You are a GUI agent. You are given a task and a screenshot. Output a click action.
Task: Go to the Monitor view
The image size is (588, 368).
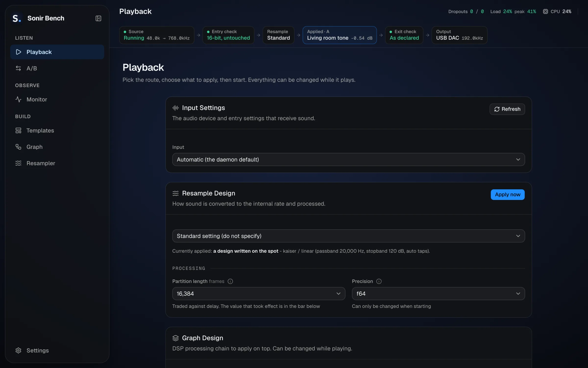point(57,99)
